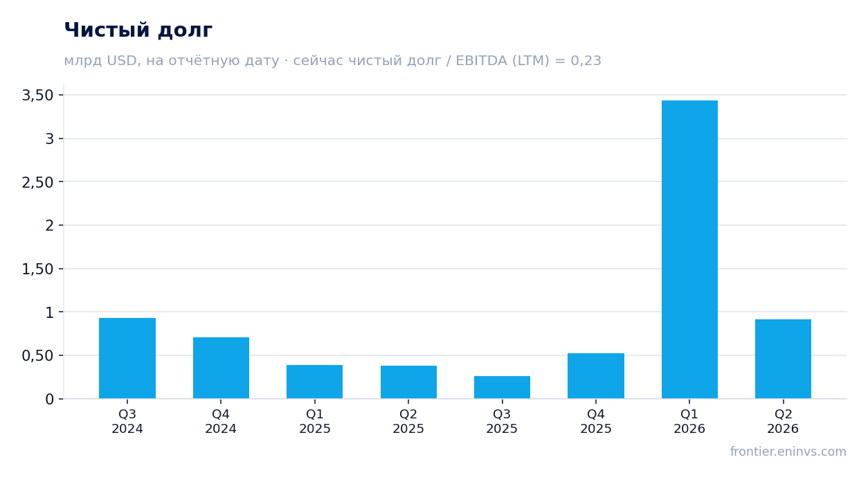Click the chart title 'Чистый долг'
The image size is (868, 480).
138,30
